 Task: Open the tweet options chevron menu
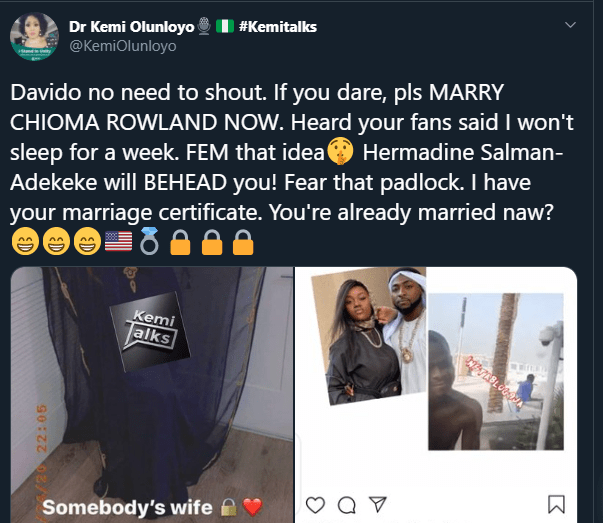(x=570, y=24)
